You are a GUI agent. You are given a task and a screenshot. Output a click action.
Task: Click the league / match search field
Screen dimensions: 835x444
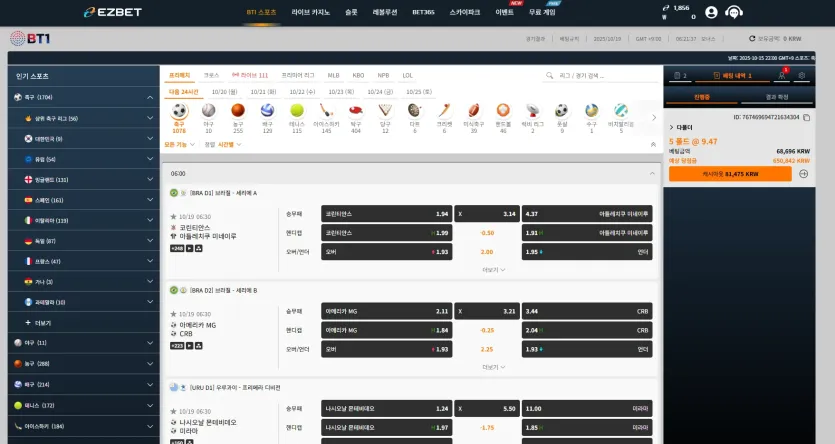602,76
